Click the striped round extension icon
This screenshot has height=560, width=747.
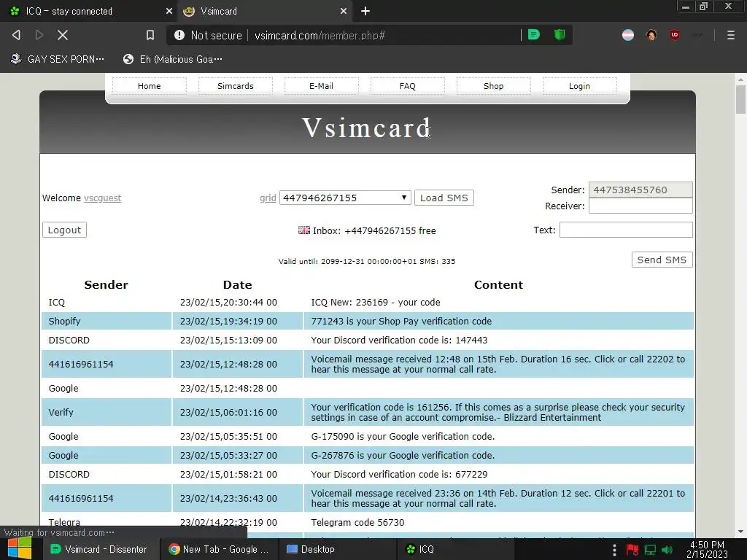coord(628,35)
